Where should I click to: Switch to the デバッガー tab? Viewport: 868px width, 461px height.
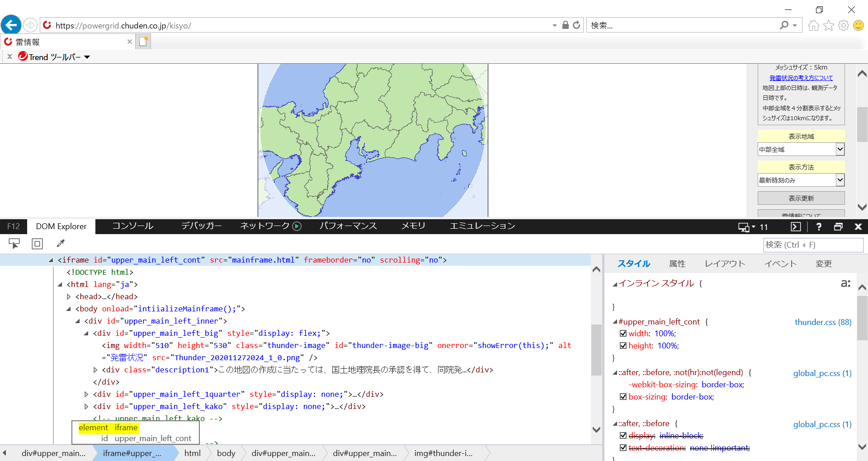click(201, 226)
